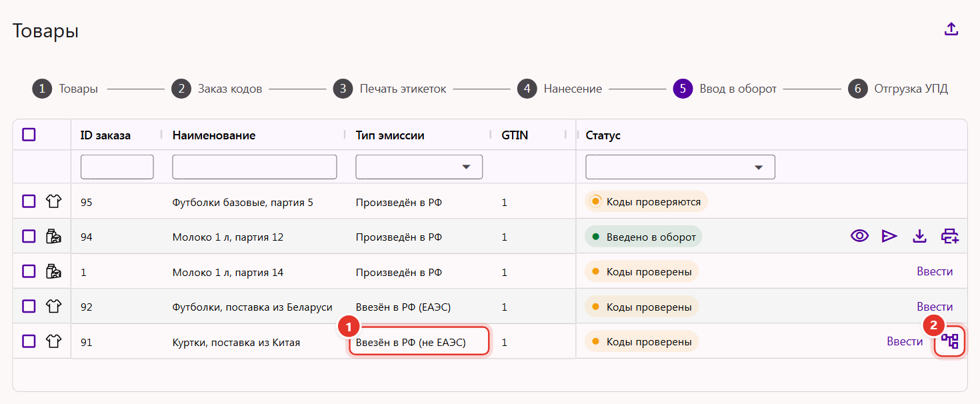Click the t-shirt icon for order 91
The width and height of the screenshot is (980, 404).
53,342
